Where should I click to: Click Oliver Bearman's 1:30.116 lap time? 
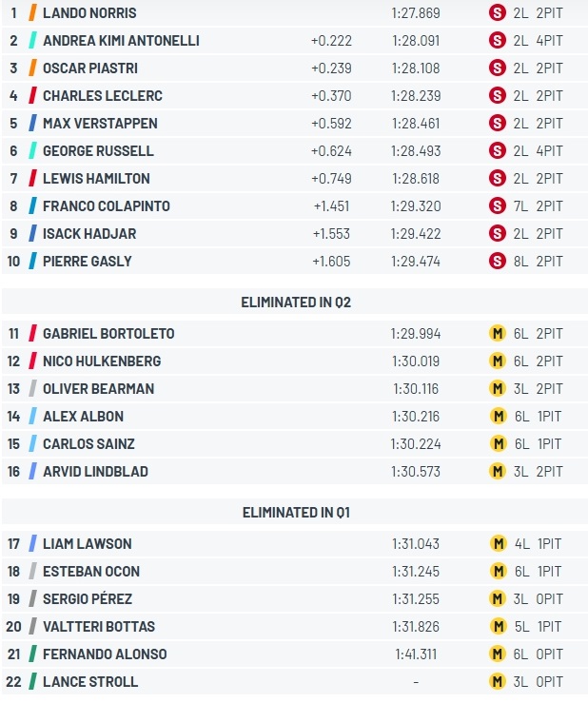pyautogui.click(x=416, y=389)
